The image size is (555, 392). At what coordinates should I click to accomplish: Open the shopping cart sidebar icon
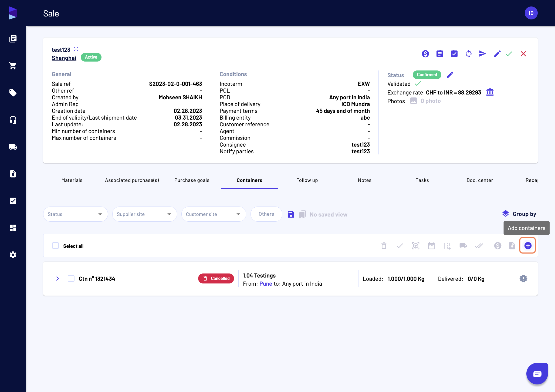[x=13, y=66]
